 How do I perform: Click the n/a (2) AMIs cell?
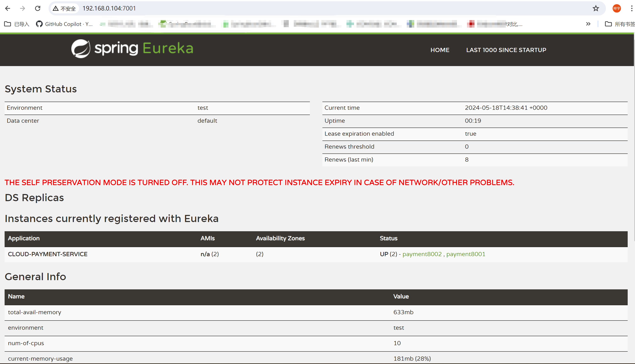[x=210, y=254]
